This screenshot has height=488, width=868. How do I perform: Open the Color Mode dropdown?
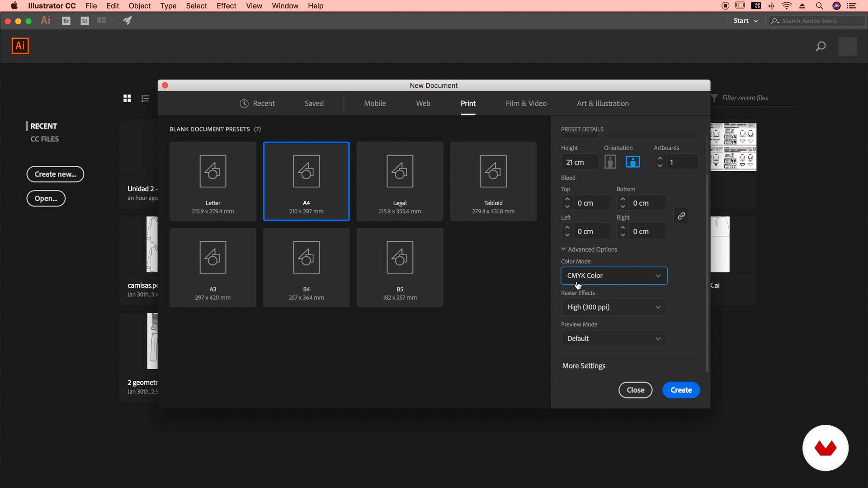click(x=614, y=276)
